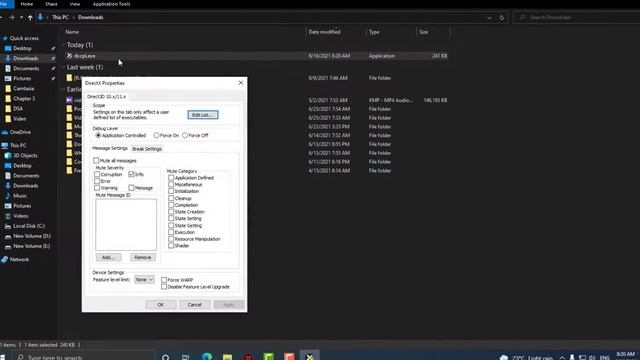Check Execution mute category
640x360 pixels.
coord(171,232)
